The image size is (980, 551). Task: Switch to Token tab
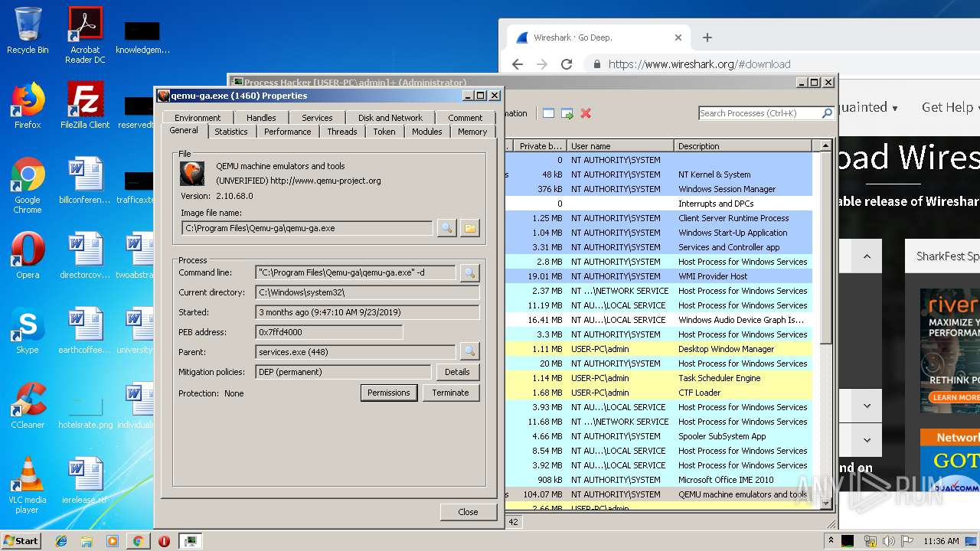tap(384, 132)
